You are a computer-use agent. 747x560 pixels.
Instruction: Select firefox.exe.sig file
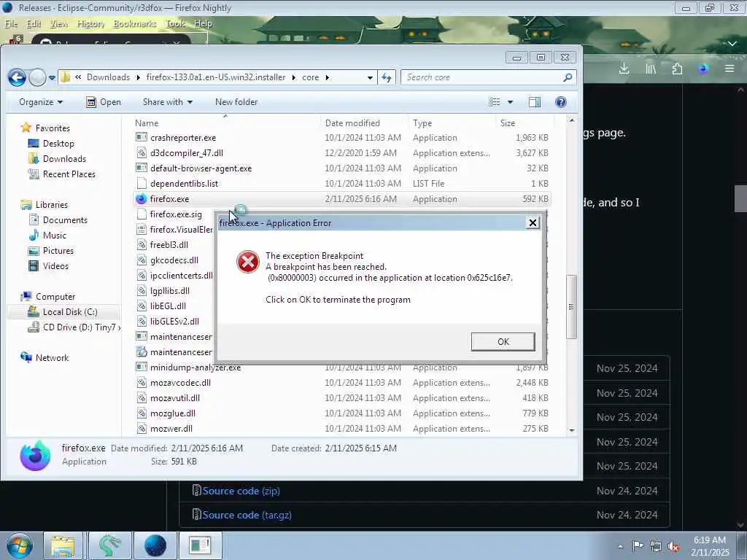point(176,214)
